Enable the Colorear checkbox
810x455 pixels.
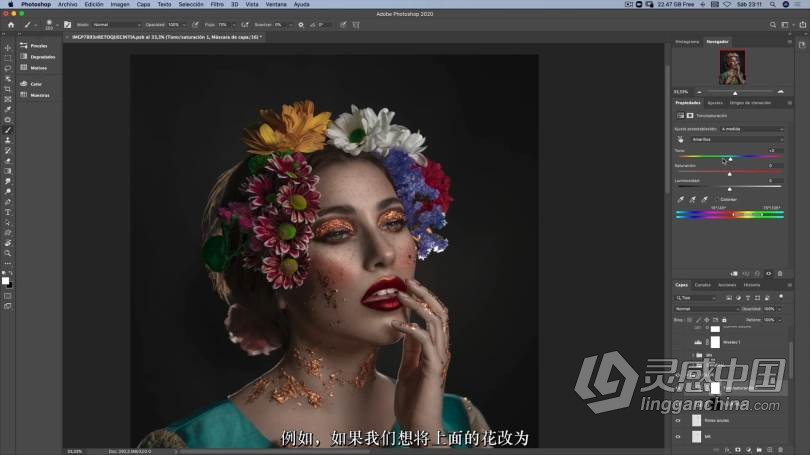tap(716, 199)
